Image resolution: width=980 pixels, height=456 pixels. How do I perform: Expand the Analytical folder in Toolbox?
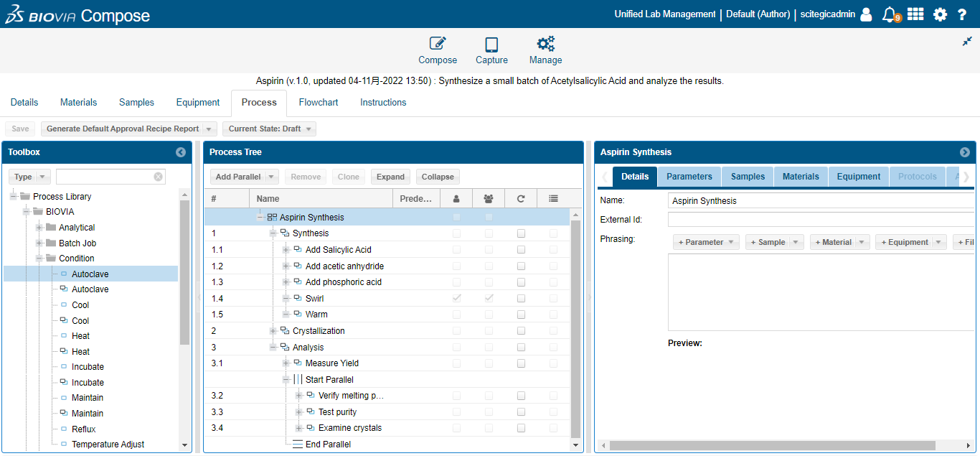tap(39, 228)
